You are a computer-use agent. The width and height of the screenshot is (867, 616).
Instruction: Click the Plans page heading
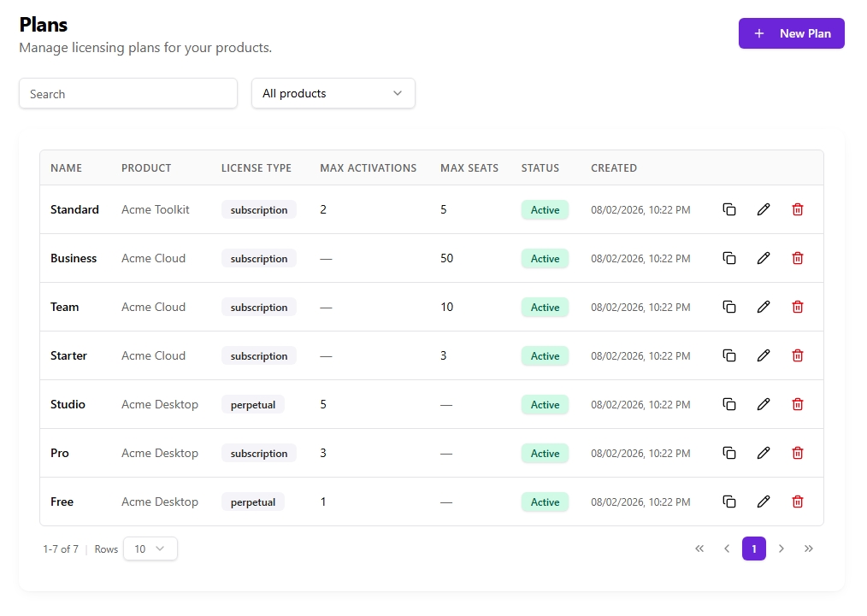43,24
